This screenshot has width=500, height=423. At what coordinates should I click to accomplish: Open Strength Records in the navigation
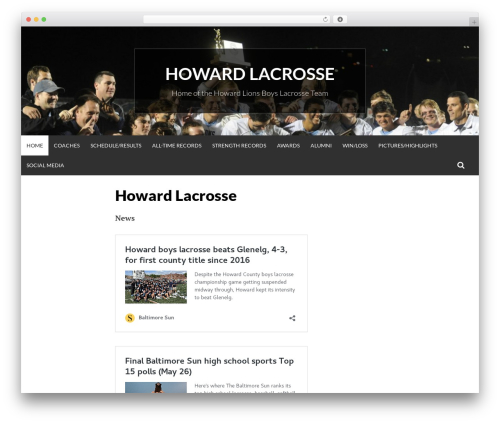(x=239, y=146)
